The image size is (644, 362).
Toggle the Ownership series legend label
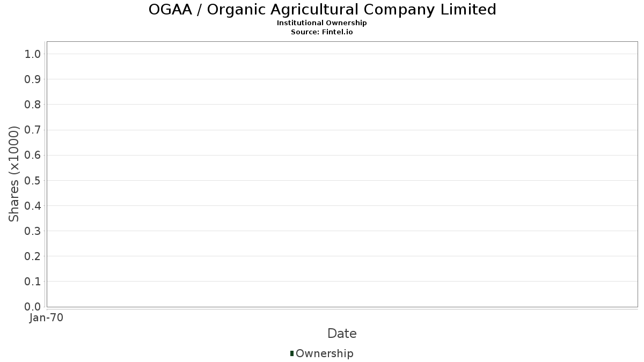tap(324, 353)
